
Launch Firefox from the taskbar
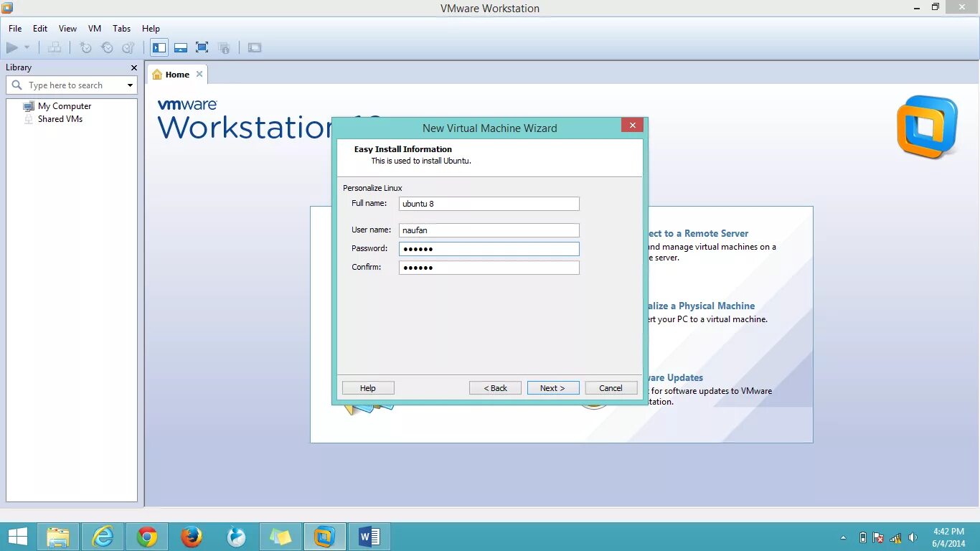coord(192,537)
